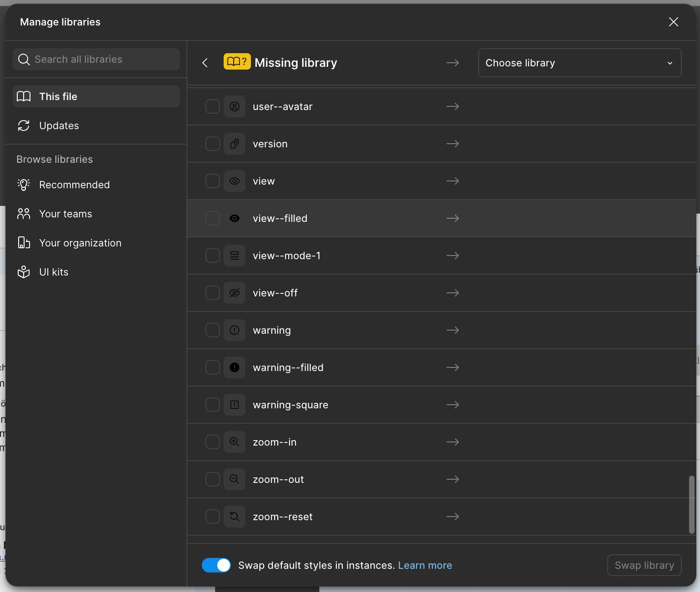Click the view--mode-1 row label
This screenshot has height=592, width=700.
287,256
